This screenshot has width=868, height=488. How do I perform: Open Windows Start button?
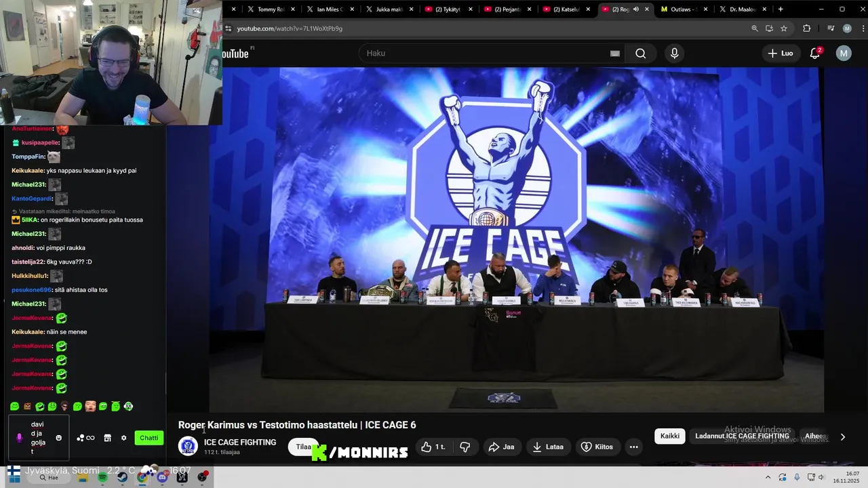click(x=14, y=477)
